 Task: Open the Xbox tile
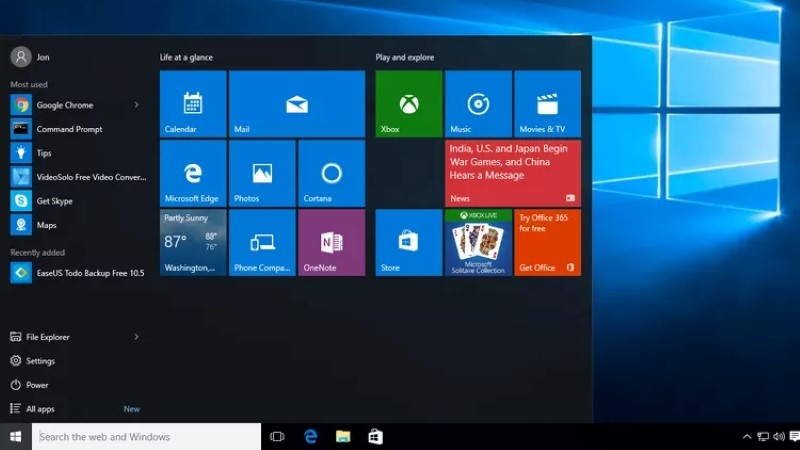click(x=409, y=104)
